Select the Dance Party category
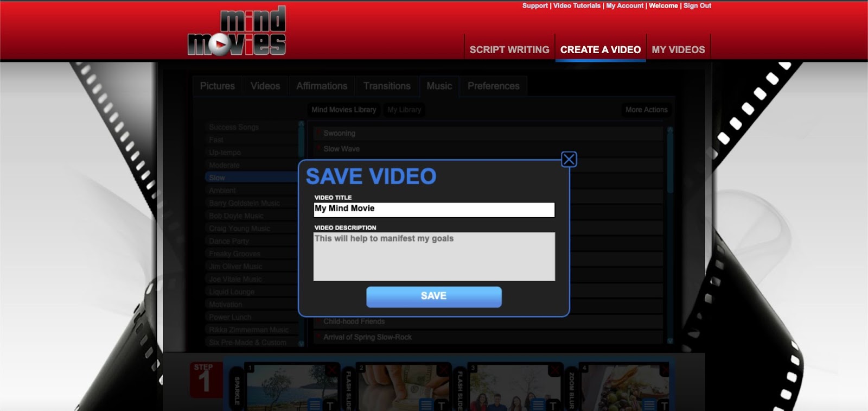 tap(251, 241)
